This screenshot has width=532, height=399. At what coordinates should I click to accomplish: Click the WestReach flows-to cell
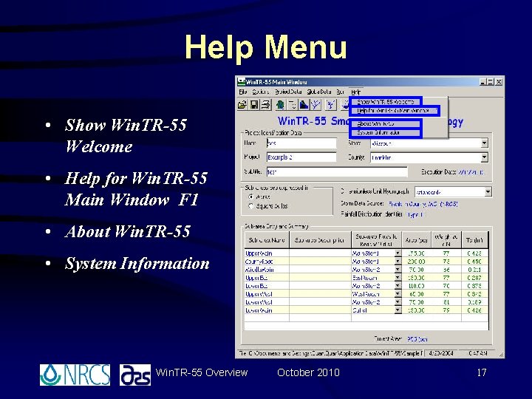[x=373, y=294]
